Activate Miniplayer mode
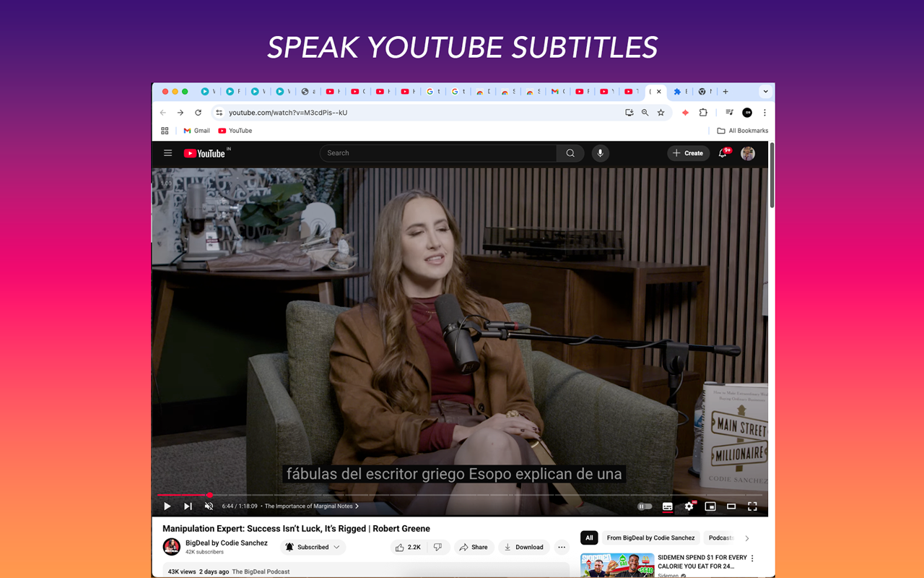The height and width of the screenshot is (578, 924). click(x=710, y=506)
